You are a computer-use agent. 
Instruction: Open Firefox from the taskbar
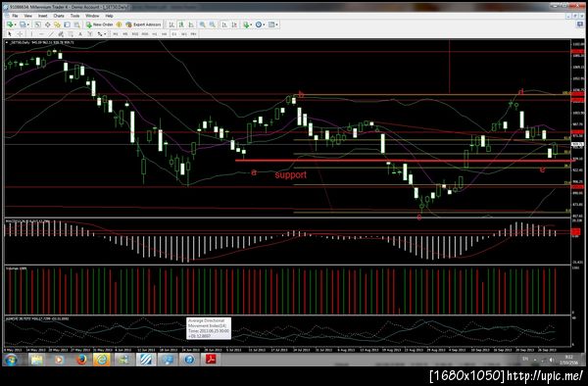point(81,360)
